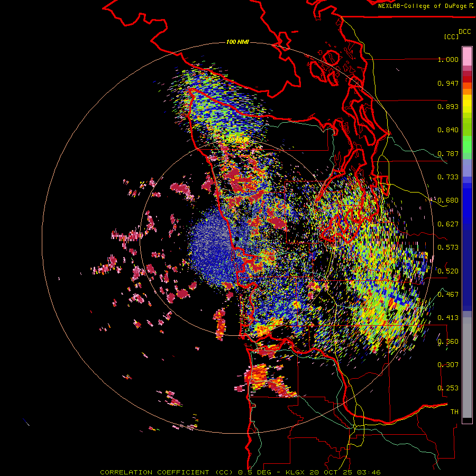This screenshot has height=476, width=476.
Task: Click the pink top segment of the color bar
Action: coord(467,56)
